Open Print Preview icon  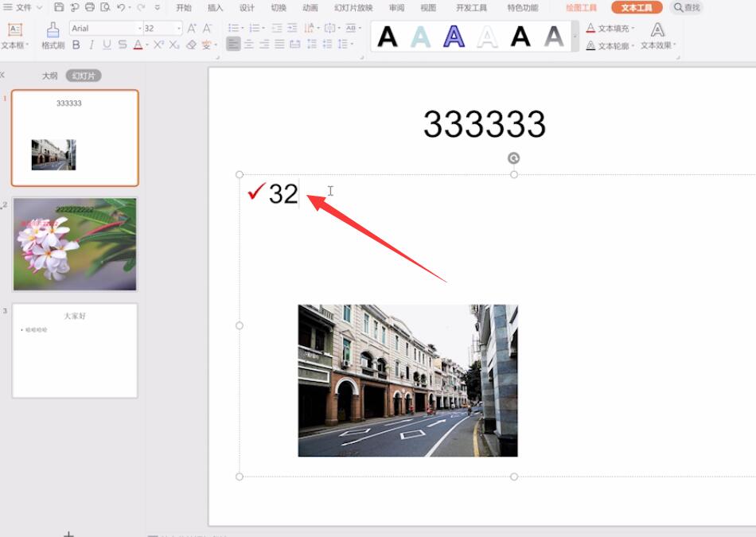click(105, 7)
